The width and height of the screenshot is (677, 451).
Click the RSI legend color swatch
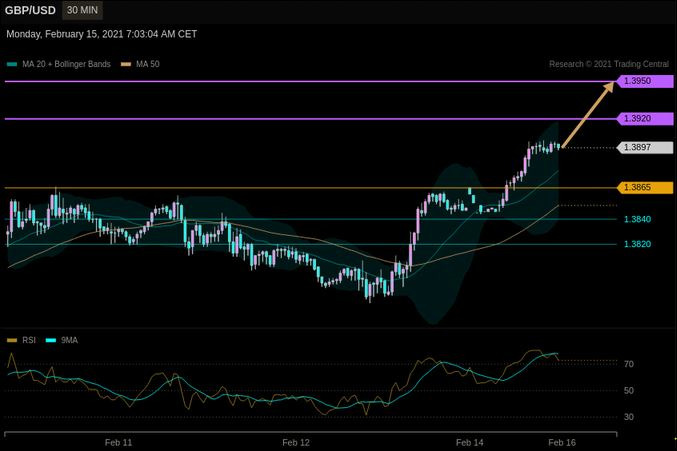[12, 341]
